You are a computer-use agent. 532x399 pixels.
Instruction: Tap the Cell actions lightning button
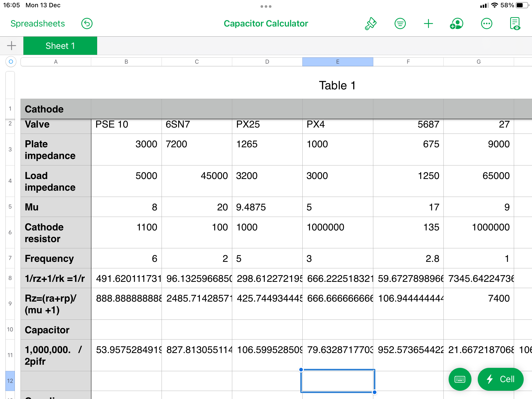tap(501, 379)
